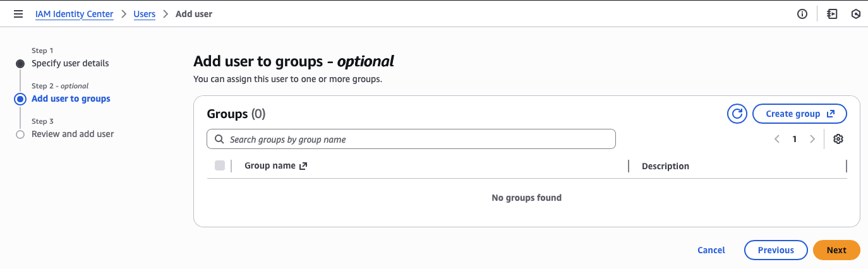Viewport: 868px width, 269px height.
Task: Toggle the select-all groups checkbox
Action: click(x=220, y=166)
